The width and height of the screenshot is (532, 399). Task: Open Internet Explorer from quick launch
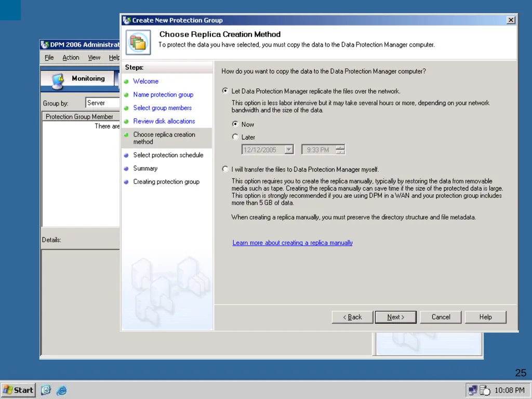point(61,390)
